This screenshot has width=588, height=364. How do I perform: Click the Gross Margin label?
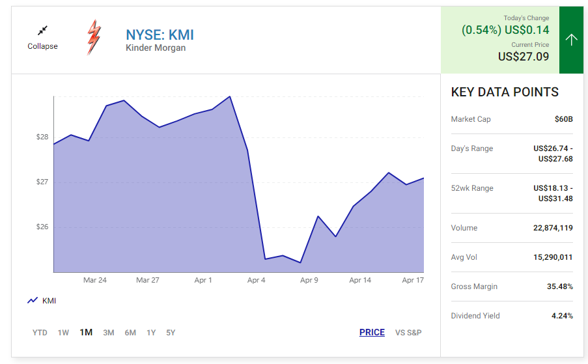click(x=475, y=287)
